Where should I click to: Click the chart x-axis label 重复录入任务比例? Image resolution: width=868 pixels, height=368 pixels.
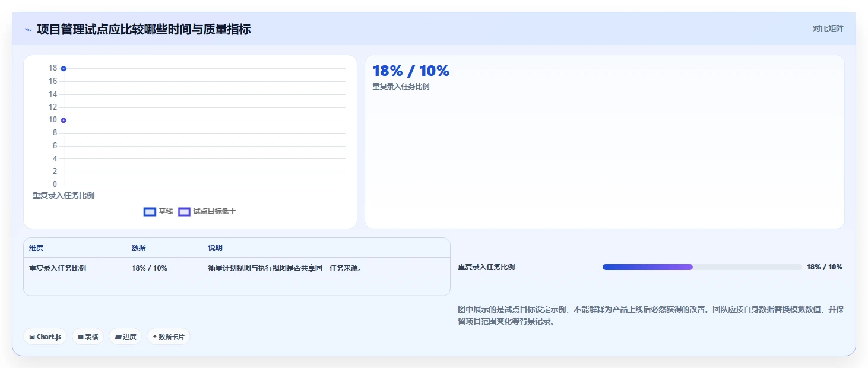(64, 195)
